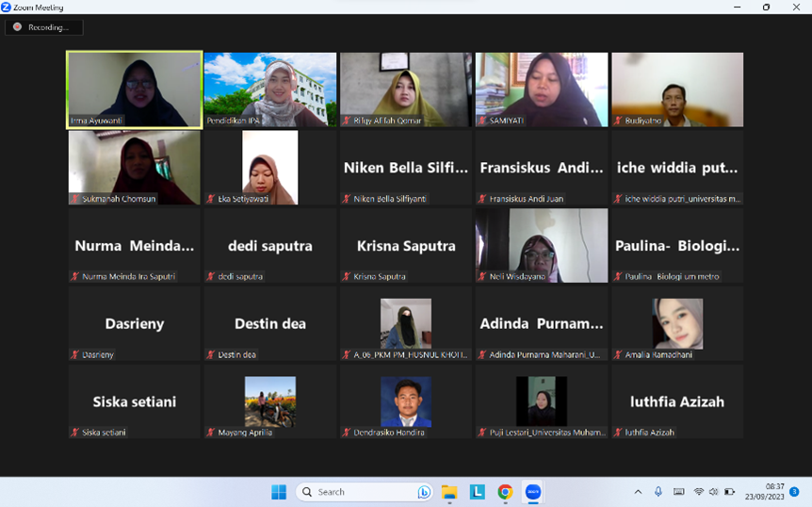Image resolution: width=812 pixels, height=507 pixels.
Task: Select the SAMIYATI participant video tile
Action: (x=542, y=89)
